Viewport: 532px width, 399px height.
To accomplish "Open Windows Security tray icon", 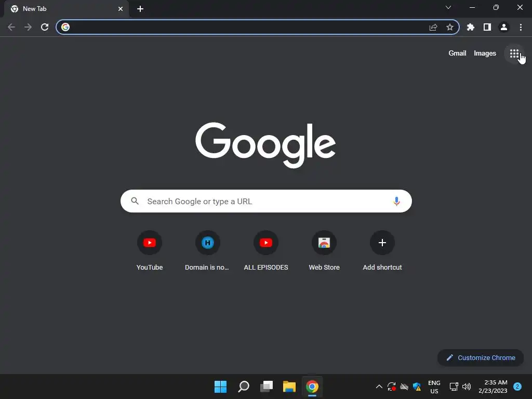I will (x=417, y=387).
